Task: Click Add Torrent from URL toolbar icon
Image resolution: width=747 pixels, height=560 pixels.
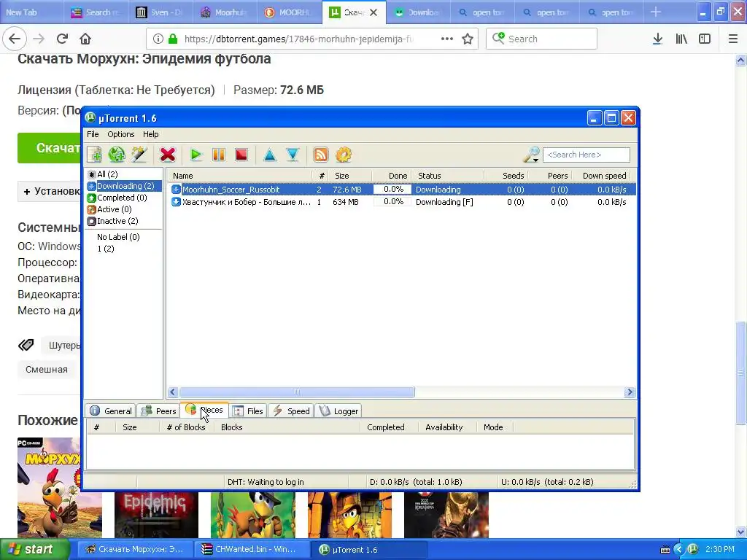Action: coord(116,155)
